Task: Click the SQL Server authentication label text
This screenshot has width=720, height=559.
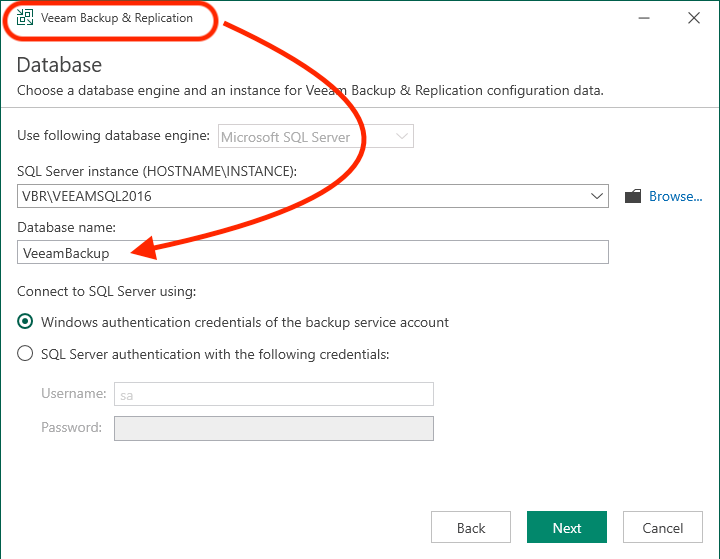Action: (215, 354)
